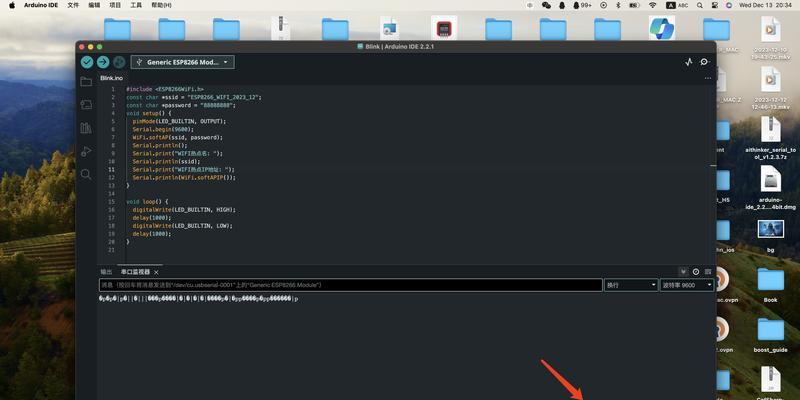Open the Boards Manager sidebar icon
The image size is (800, 400).
(86, 105)
